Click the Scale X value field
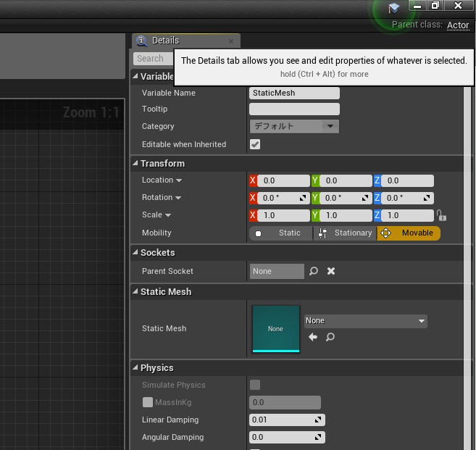Image resolution: width=476 pixels, height=450 pixels. [x=283, y=215]
